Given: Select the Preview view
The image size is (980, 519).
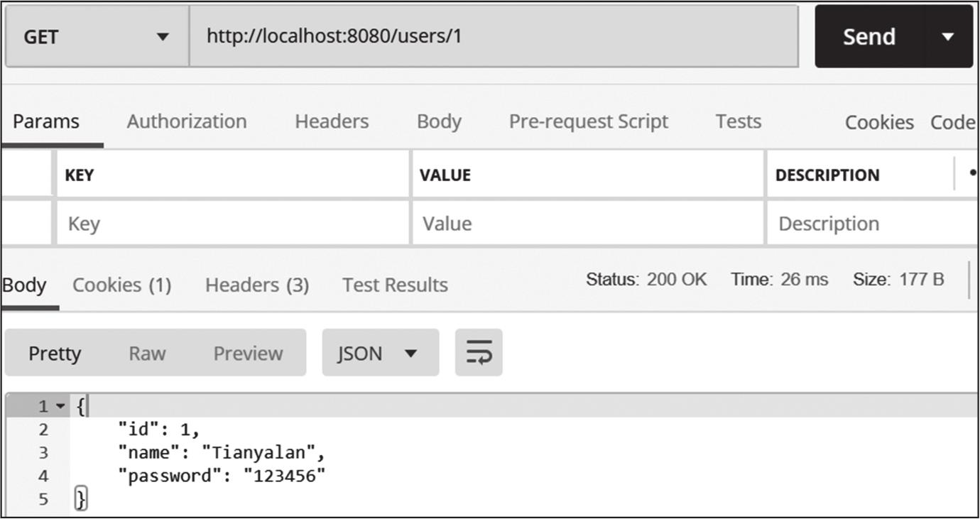Looking at the screenshot, I should click(x=248, y=353).
